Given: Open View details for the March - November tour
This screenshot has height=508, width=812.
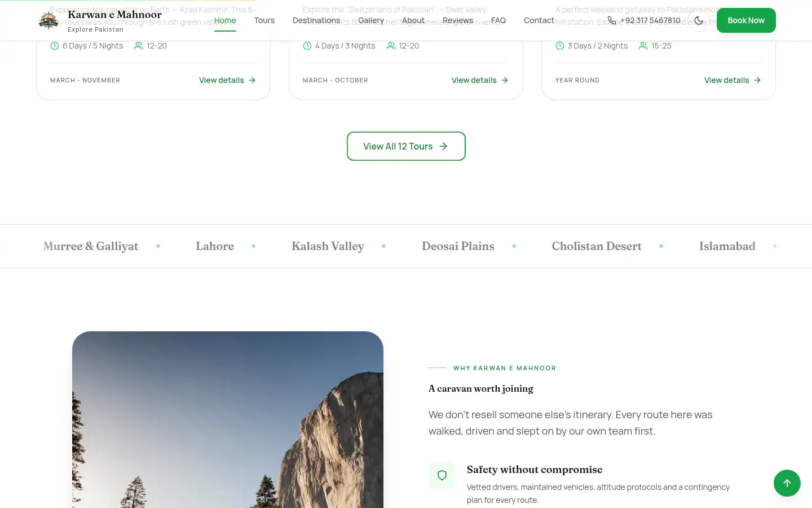Looking at the screenshot, I should pos(228,80).
